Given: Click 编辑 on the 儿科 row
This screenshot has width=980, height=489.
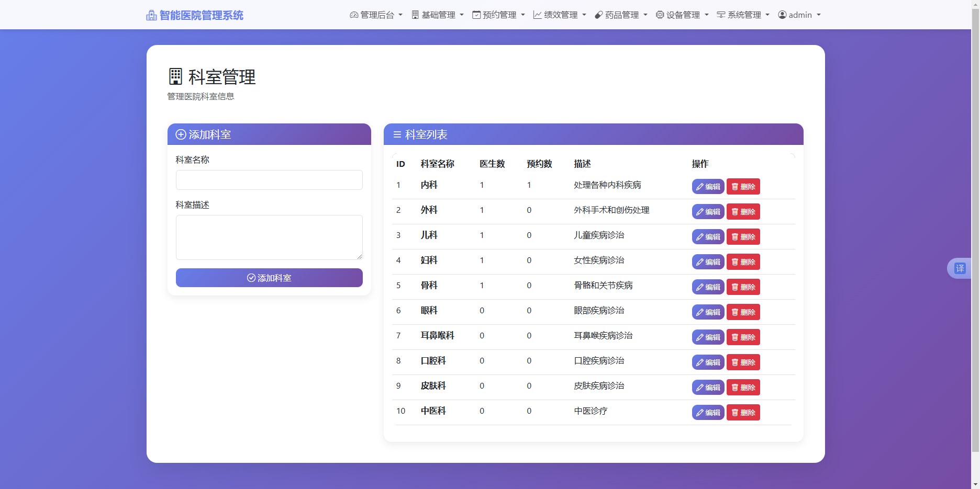Looking at the screenshot, I should coord(708,236).
